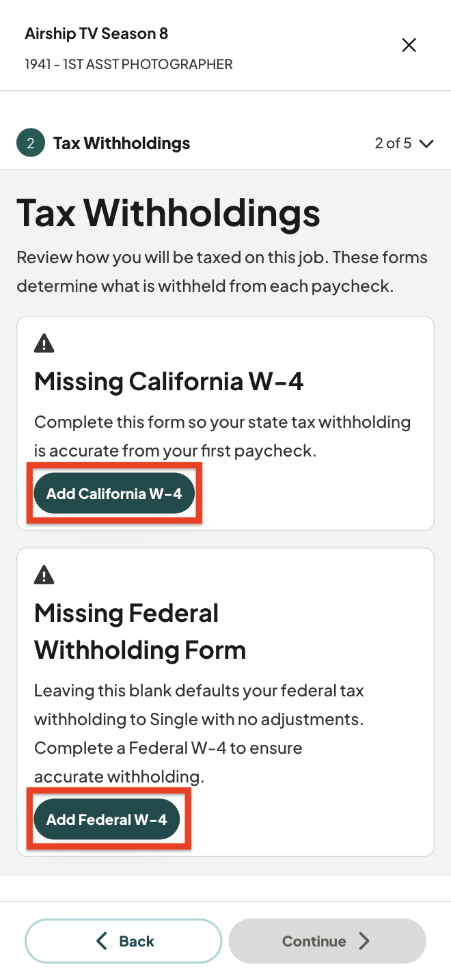Go back using the Back button
The height and width of the screenshot is (980, 451).
tap(124, 941)
